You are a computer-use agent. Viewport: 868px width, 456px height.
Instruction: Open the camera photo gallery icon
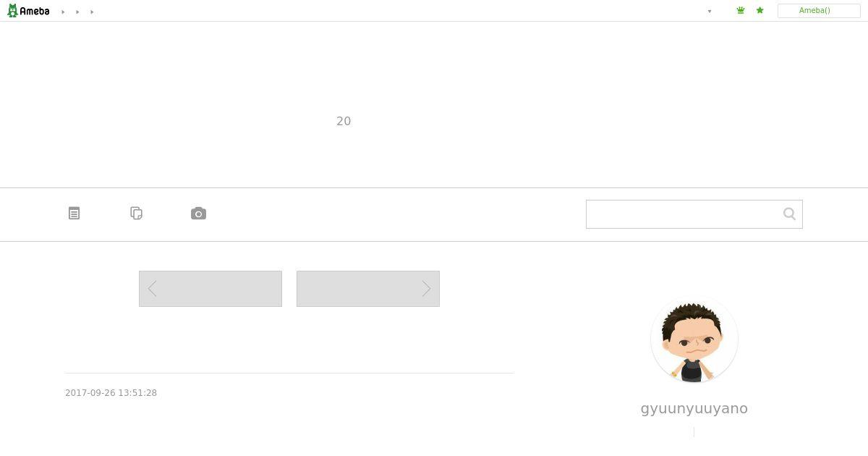(198, 214)
